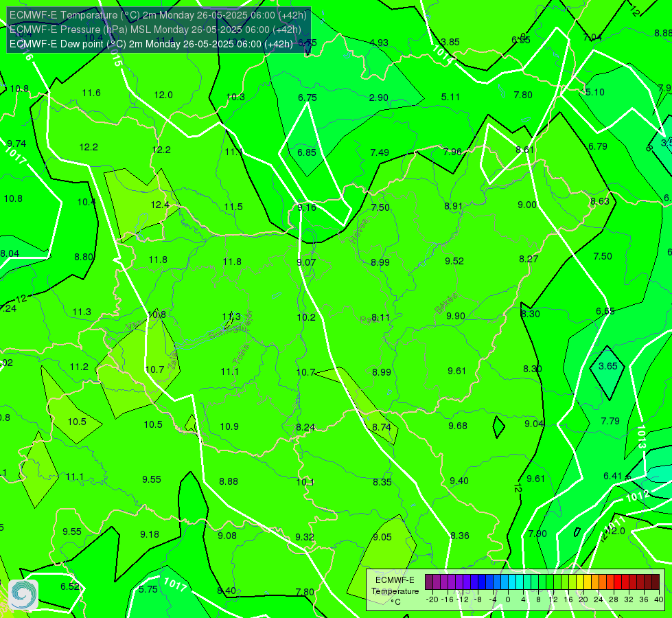This screenshot has width=672, height=618.
Task: Select the ECMWF-E Pressure MSL layer title
Action: (155, 30)
